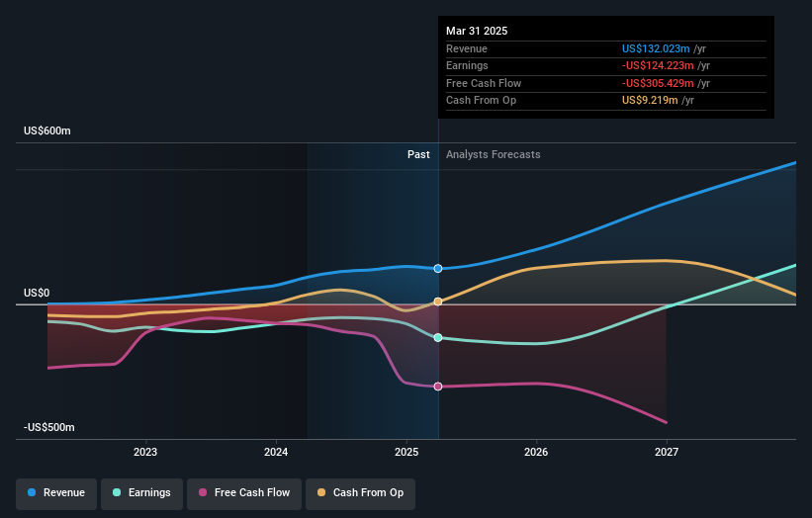Click the -US$124.223m earnings value
This screenshot has width=812, height=518.
coord(658,65)
